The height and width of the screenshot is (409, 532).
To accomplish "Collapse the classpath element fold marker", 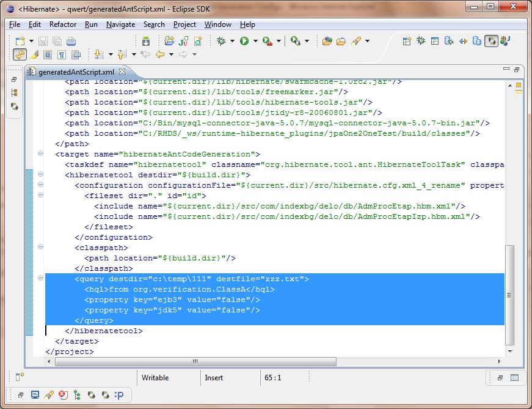I will [x=41, y=247].
